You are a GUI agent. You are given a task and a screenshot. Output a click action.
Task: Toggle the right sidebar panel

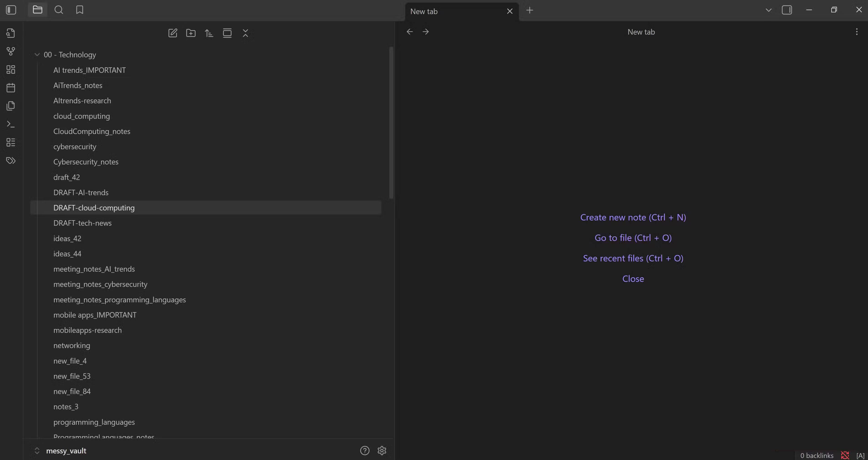[787, 10]
